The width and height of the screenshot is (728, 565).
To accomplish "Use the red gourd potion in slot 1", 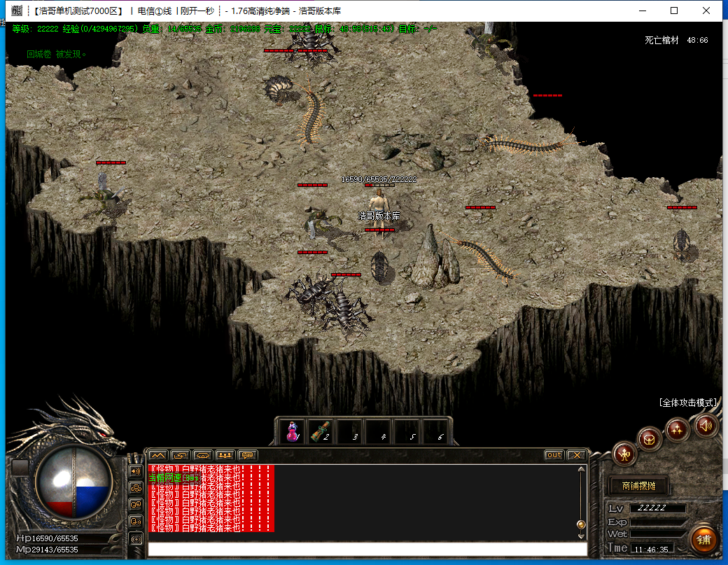I will (293, 431).
